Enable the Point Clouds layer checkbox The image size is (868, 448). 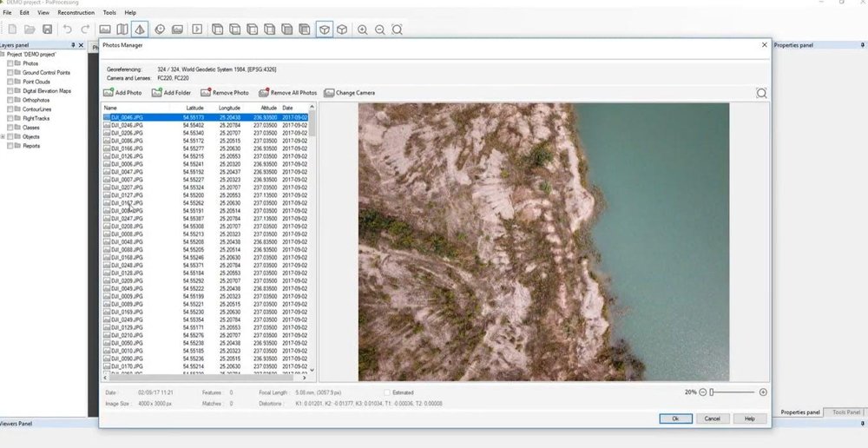pos(11,82)
